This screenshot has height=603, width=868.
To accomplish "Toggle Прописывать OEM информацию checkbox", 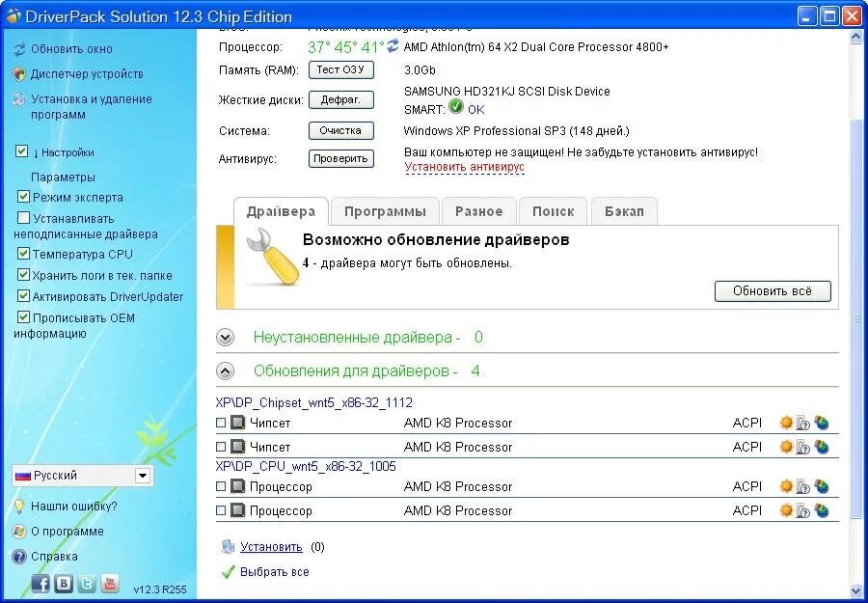I will [x=23, y=316].
